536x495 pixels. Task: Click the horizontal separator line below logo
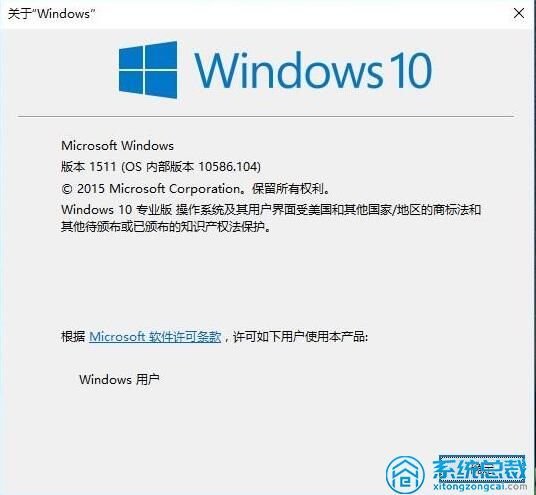pos(266,116)
